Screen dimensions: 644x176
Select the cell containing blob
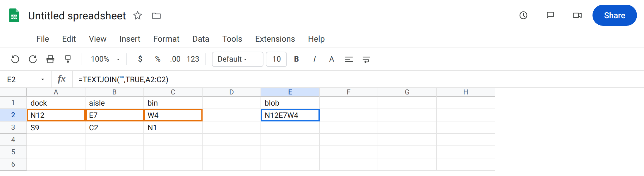pyautogui.click(x=290, y=103)
